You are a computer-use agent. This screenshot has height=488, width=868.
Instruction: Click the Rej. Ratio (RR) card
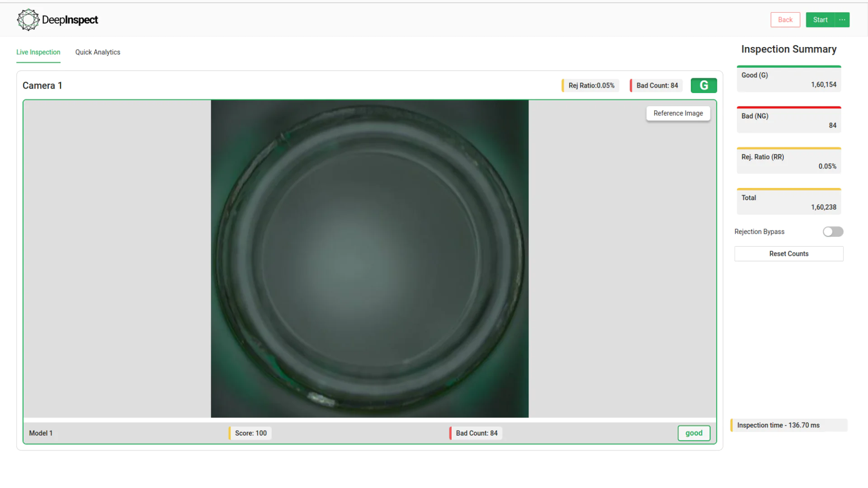(x=788, y=160)
